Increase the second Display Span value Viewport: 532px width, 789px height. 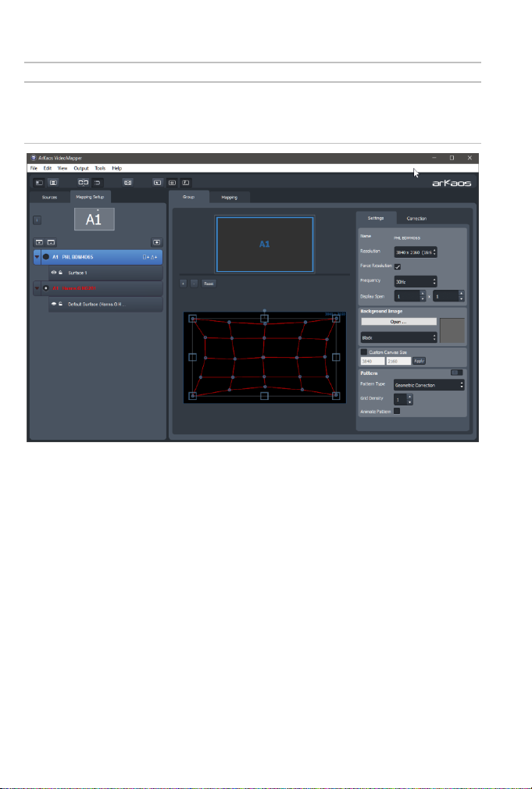pos(461,294)
